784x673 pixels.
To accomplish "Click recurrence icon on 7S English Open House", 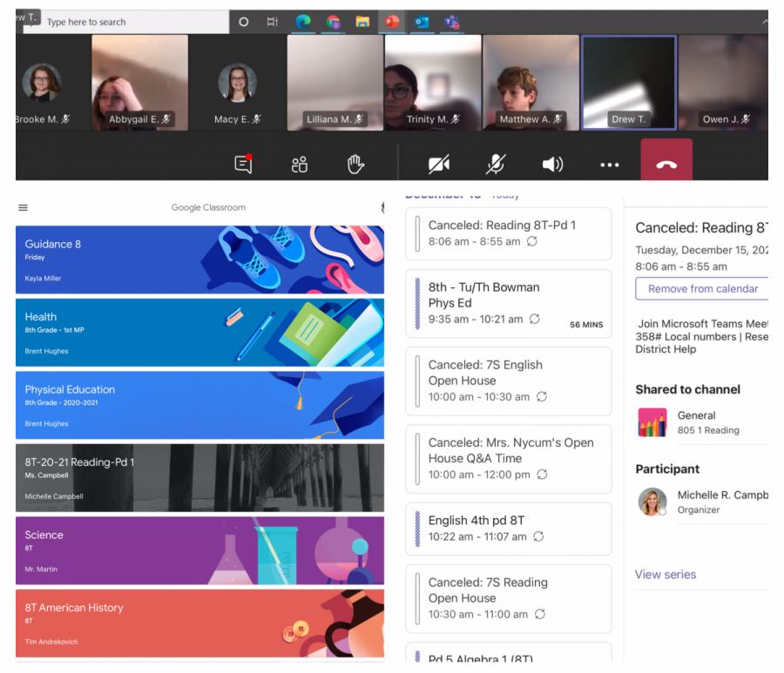I will 542,397.
